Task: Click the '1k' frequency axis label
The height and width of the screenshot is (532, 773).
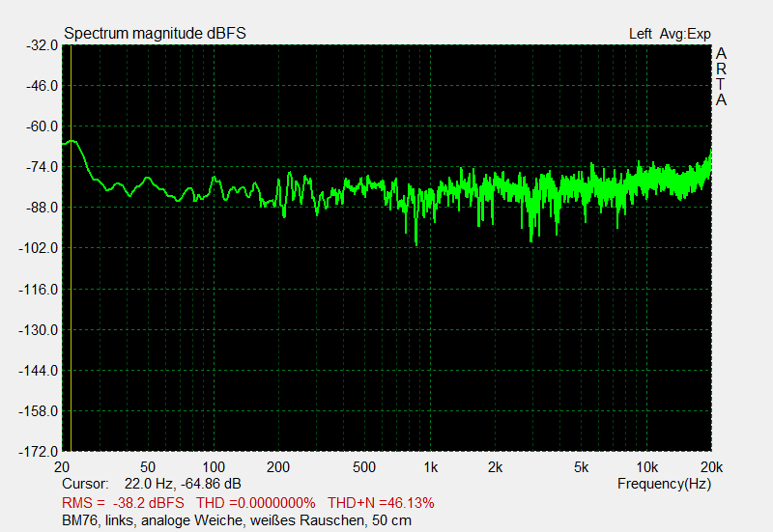Action: pos(430,467)
